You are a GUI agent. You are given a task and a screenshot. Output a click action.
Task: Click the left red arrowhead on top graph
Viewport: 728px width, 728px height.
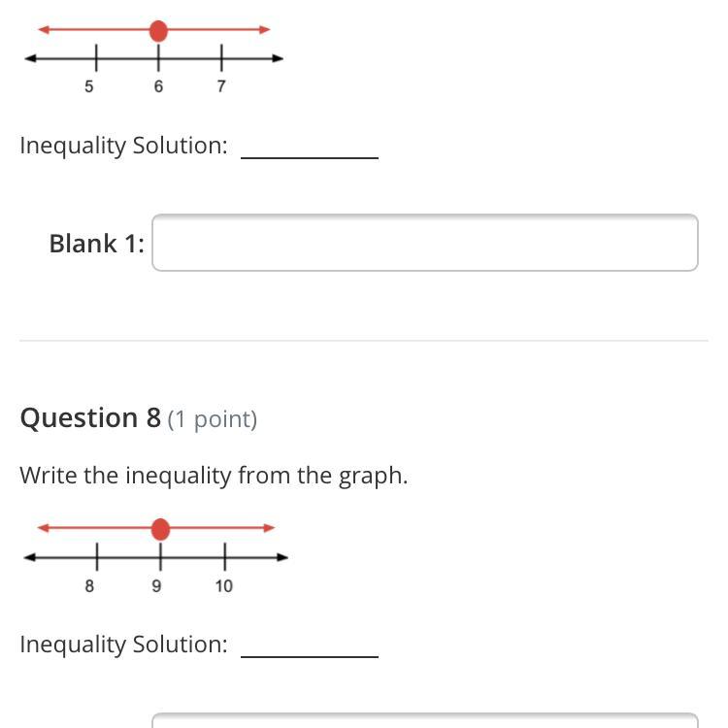[x=43, y=30]
